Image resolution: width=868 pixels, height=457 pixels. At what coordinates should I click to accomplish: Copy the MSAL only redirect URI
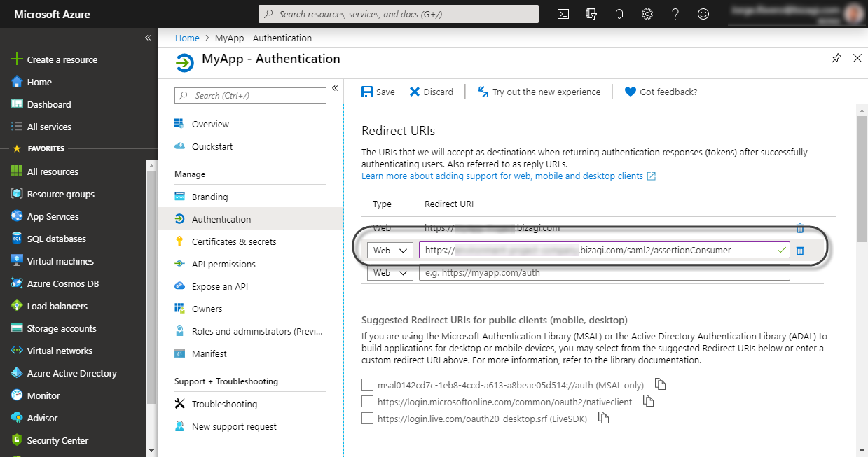[660, 384]
